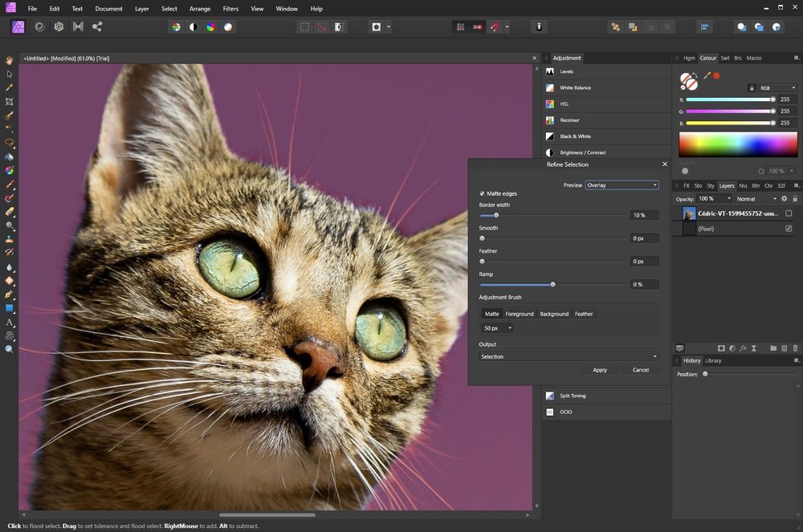Select the Crop tool
Screen dimensions: 803x532
coord(9,102)
